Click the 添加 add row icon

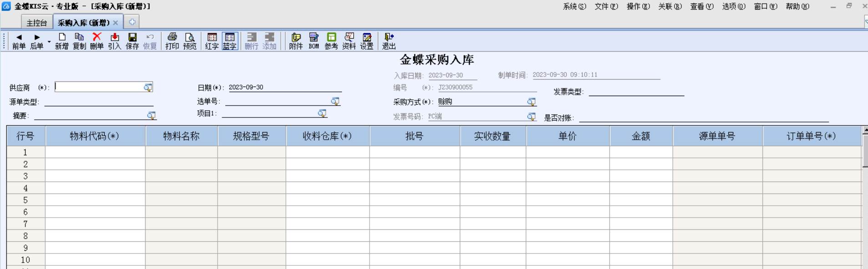269,41
